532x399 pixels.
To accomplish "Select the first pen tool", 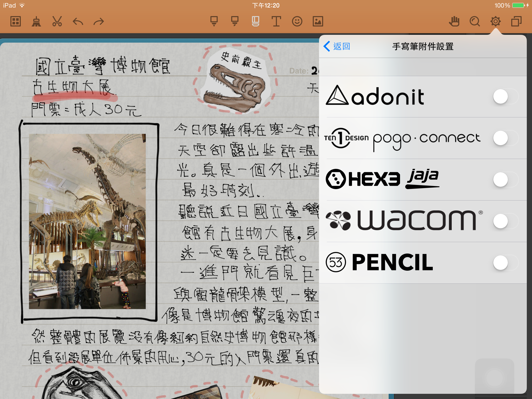I will point(214,21).
